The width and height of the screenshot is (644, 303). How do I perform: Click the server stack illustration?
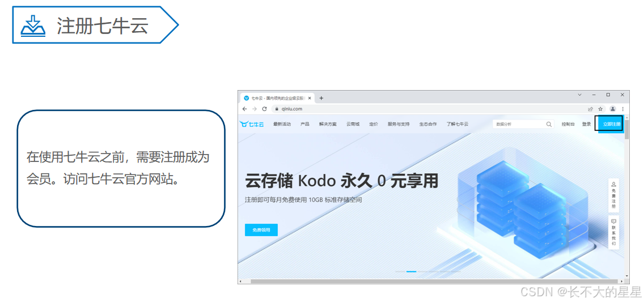click(x=522, y=210)
